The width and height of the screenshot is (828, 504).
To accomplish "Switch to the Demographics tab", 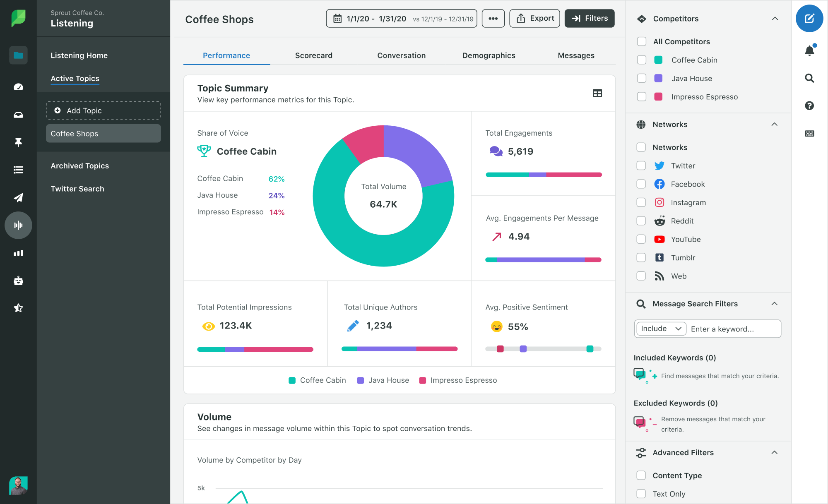I will 489,55.
